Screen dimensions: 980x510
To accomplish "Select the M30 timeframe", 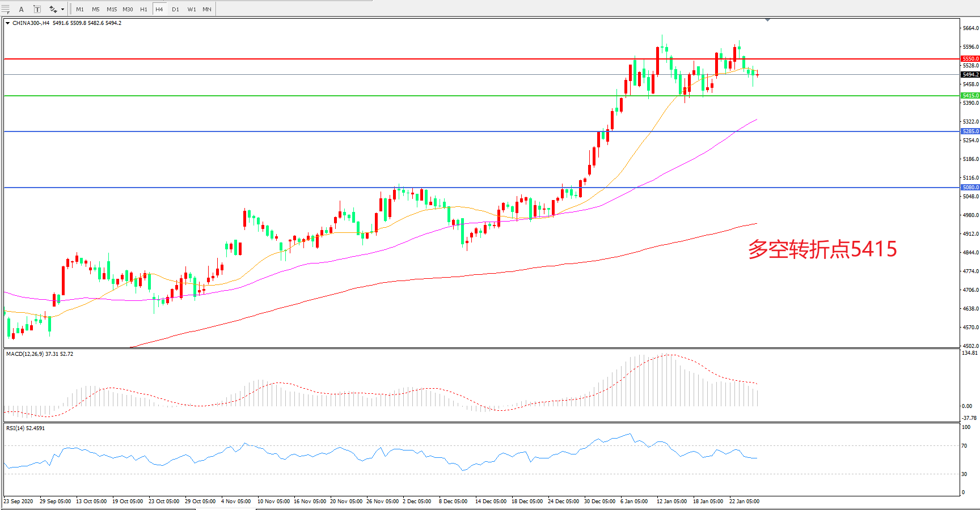I will 128,9.
